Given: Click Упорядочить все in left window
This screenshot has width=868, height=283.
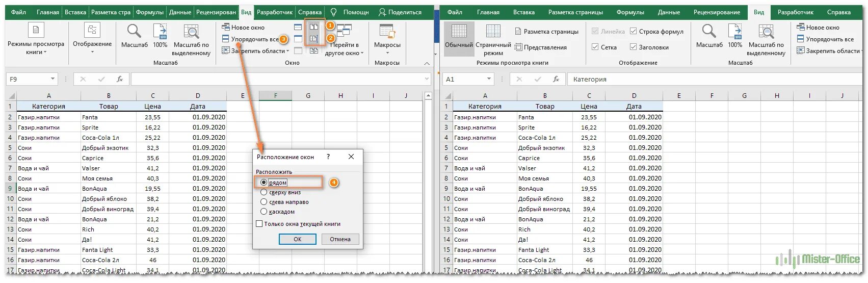Looking at the screenshot, I should pyautogui.click(x=250, y=39).
